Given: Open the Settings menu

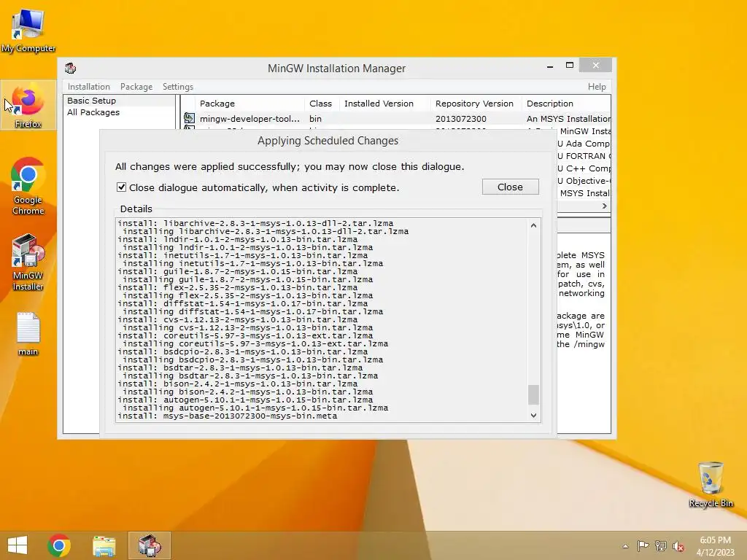Looking at the screenshot, I should point(178,87).
